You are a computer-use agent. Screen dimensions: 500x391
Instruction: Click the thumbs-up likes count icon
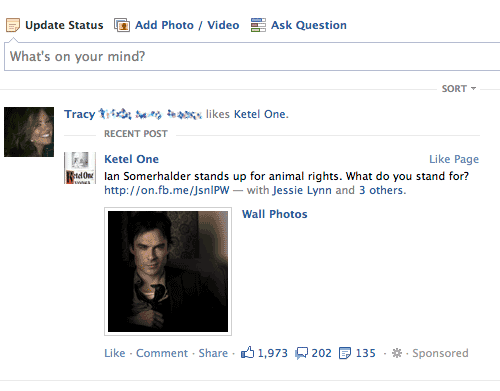tap(247, 352)
